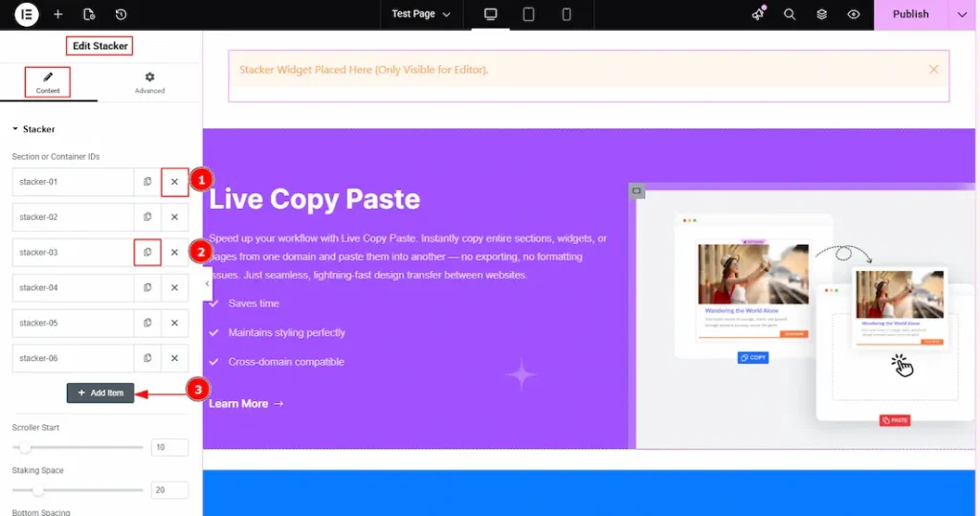This screenshot has width=980, height=516.
Task: Remove the stacker-01 item
Action: point(174,182)
